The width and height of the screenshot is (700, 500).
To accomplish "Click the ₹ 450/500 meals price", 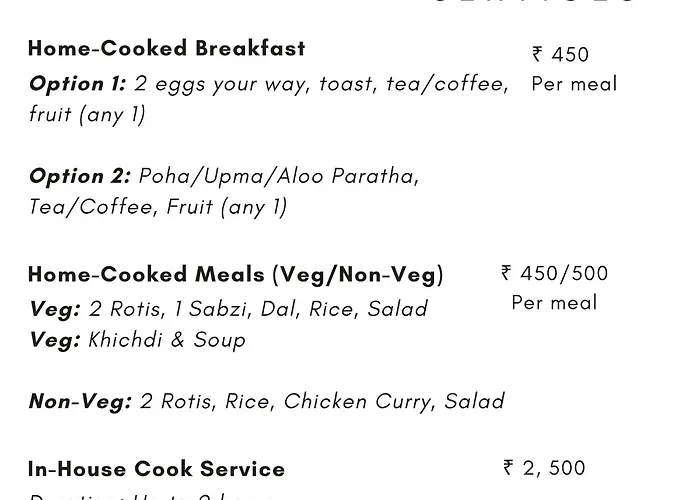I will [x=554, y=273].
